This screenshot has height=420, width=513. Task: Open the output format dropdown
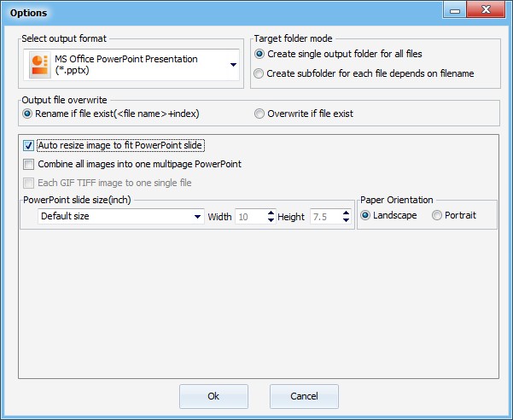(x=233, y=65)
